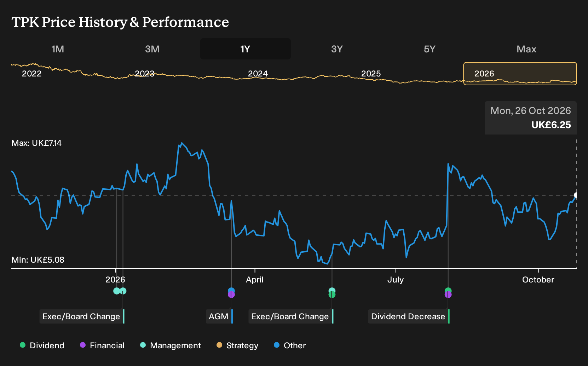Switch to the 3Y time range
Viewport: 588px width, 366px height.
coord(337,49)
